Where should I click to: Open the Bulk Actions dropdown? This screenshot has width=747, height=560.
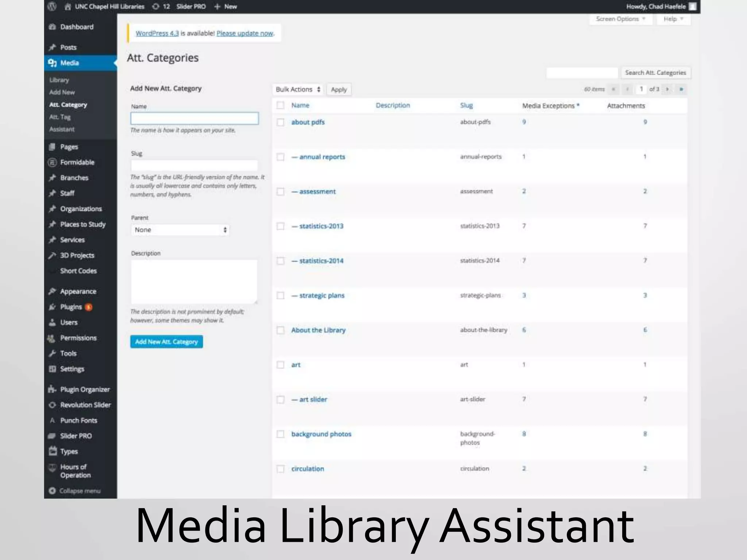pyautogui.click(x=298, y=90)
